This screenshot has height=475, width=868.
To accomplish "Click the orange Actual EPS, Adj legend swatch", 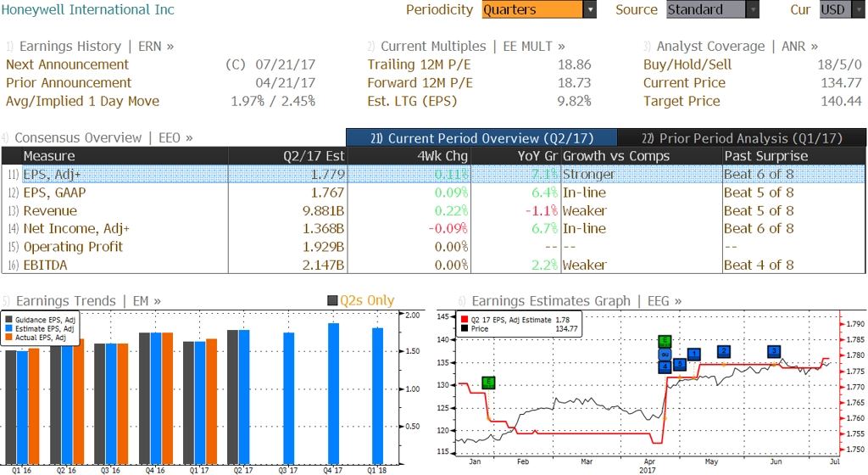I will click(x=9, y=337).
